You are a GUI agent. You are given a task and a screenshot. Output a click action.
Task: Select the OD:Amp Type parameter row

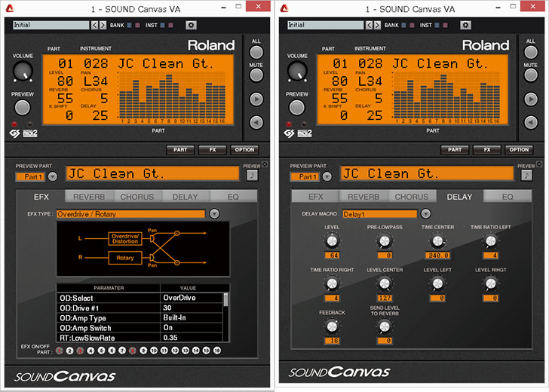140,318
